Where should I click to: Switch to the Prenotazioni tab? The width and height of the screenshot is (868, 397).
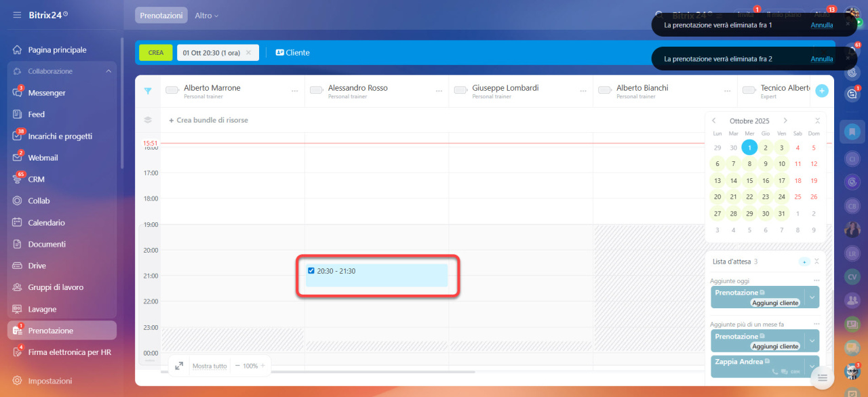point(161,15)
